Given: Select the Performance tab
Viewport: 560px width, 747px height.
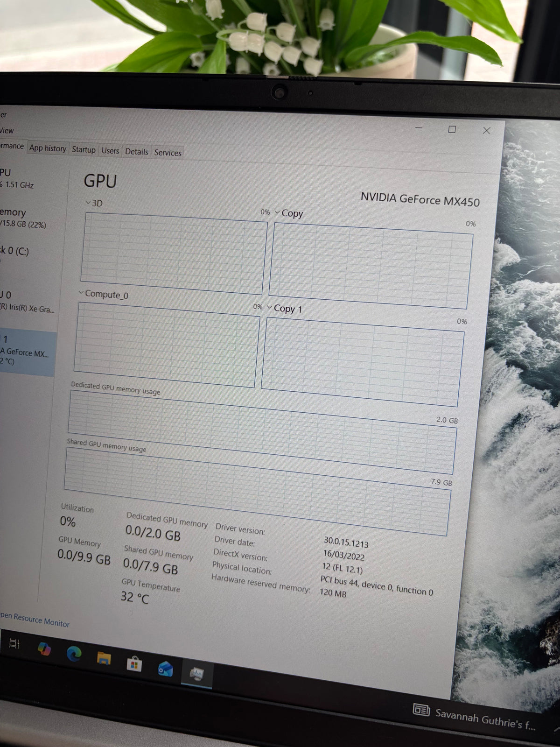Looking at the screenshot, I should pos(12,146).
